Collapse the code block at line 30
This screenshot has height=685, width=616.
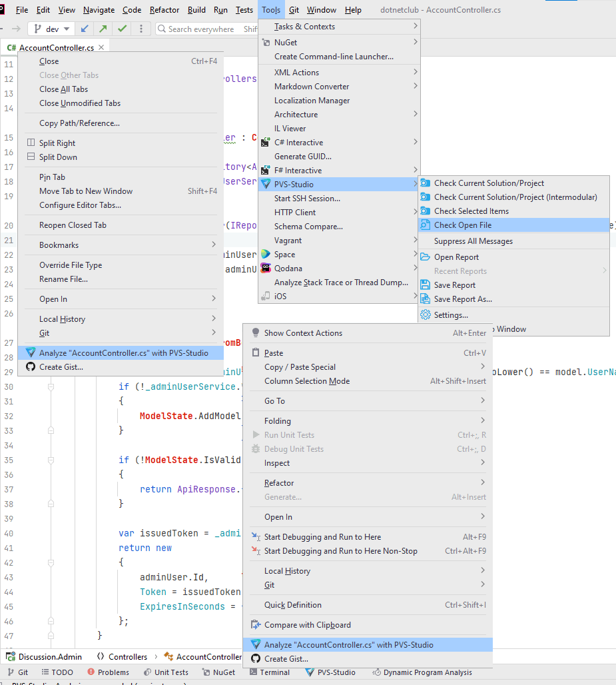(x=51, y=387)
